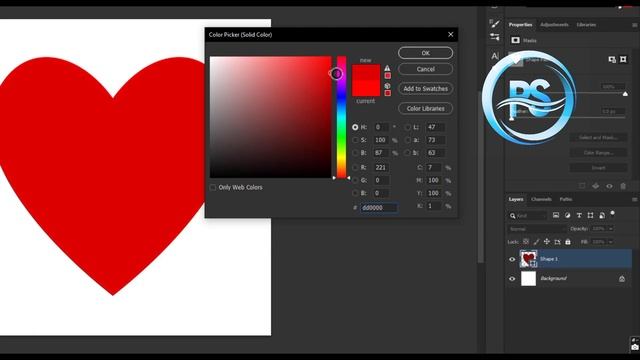
Task: Open the Fill dropdown arrow
Action: coord(611,242)
